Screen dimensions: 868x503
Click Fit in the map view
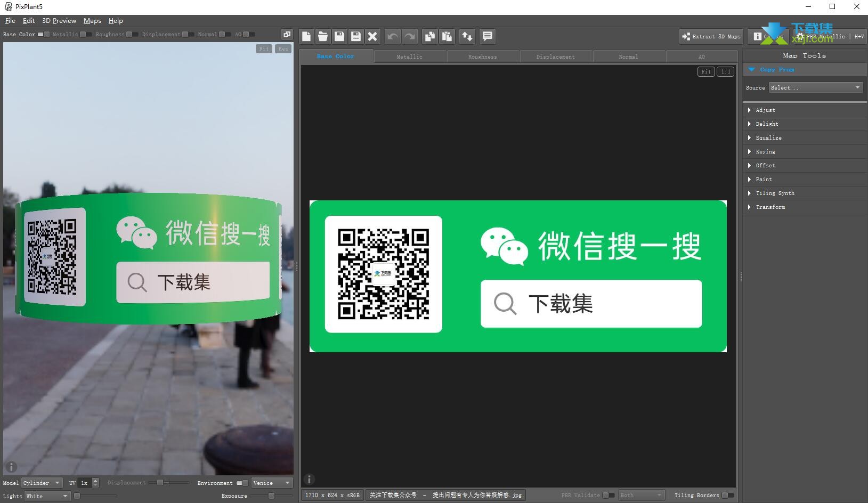tap(706, 71)
